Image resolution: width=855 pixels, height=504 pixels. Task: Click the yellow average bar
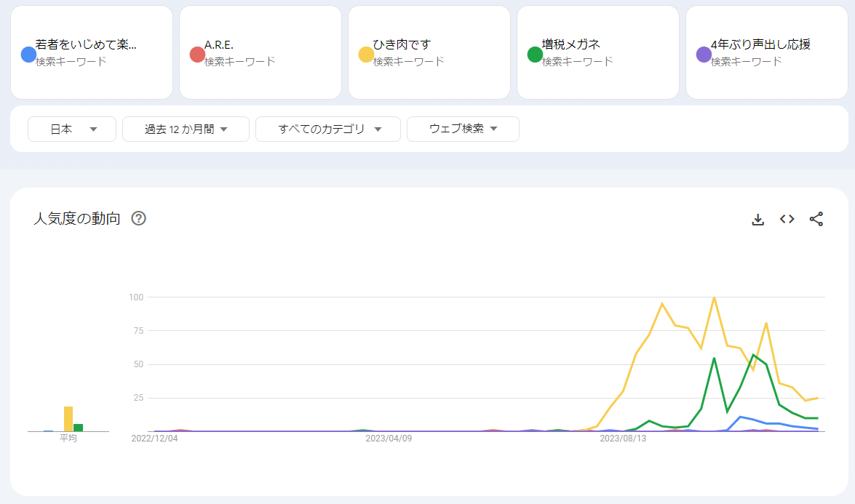coord(68,419)
